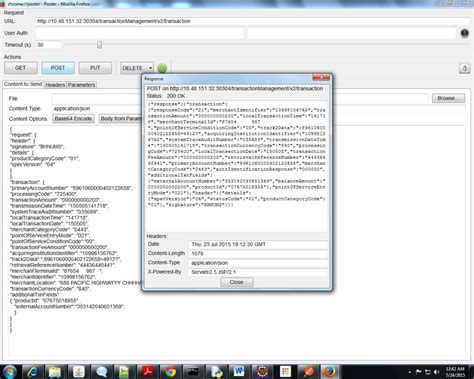The image size is (474, 379).
Task: Open Microsoft Word from the taskbar
Action: pos(239,372)
